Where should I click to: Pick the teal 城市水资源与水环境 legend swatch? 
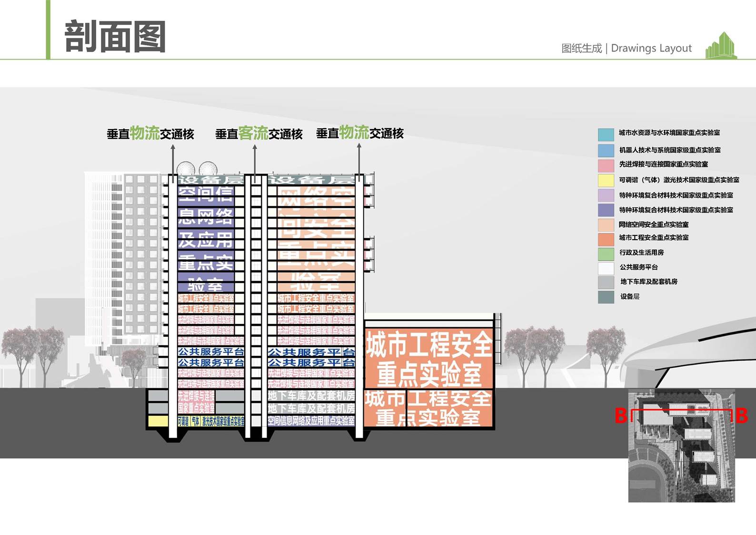(x=606, y=134)
